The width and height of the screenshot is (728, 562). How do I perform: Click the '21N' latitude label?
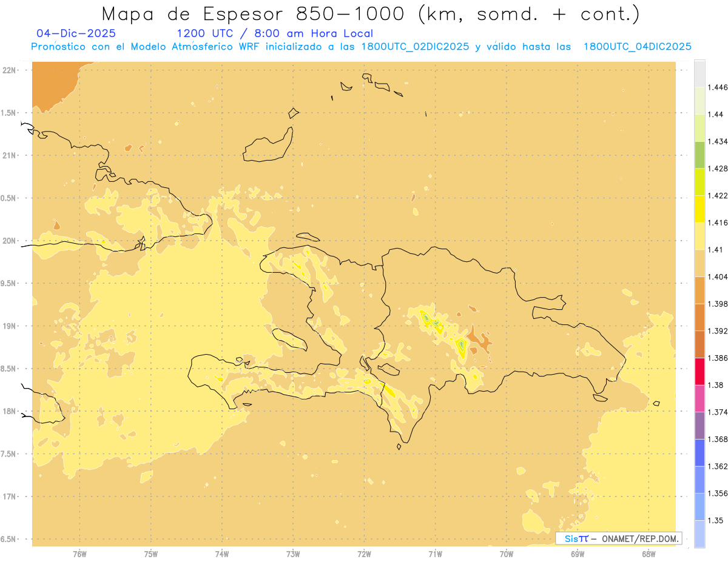click(x=10, y=156)
